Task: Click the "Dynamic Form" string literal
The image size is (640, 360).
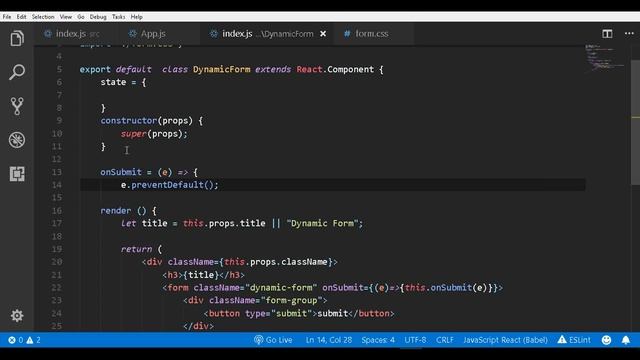Action: click(x=322, y=224)
